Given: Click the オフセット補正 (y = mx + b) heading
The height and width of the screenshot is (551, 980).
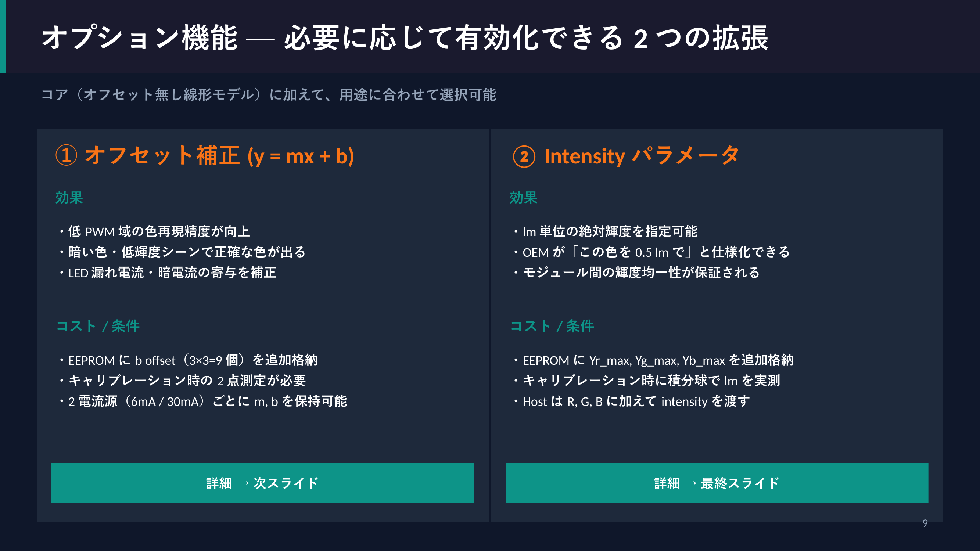Looking at the screenshot, I should [219, 156].
